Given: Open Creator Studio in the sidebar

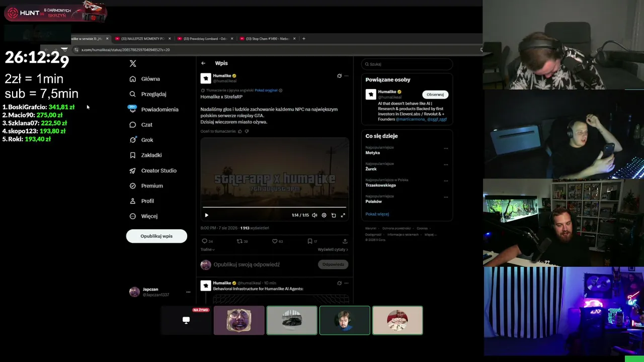Looking at the screenshot, I should [153, 170].
